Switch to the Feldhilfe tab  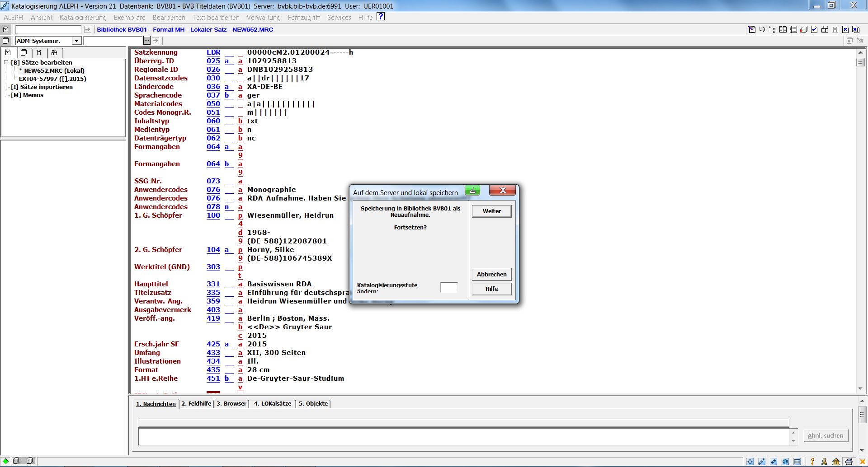click(x=196, y=404)
